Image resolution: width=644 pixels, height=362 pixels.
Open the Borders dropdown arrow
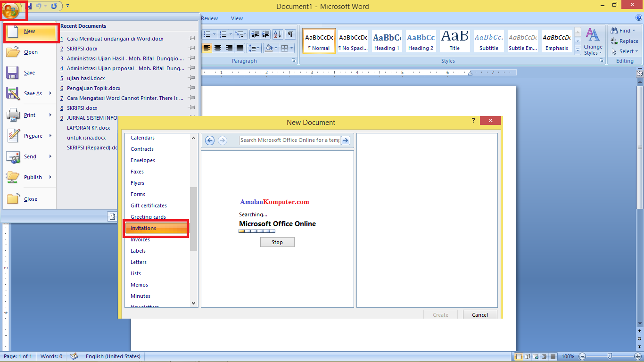point(291,48)
